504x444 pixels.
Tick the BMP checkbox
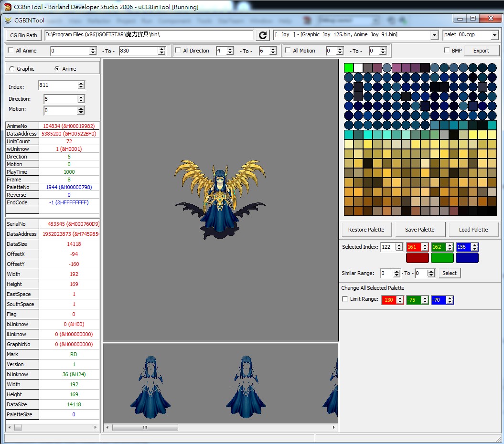coord(447,51)
